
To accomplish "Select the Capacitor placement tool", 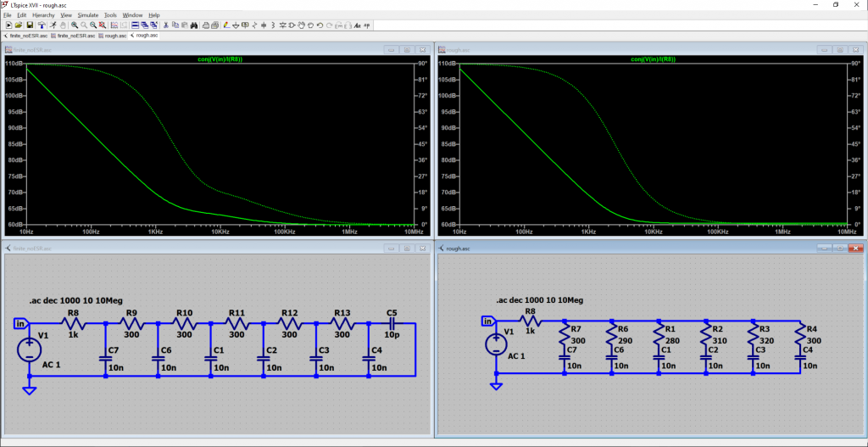I will coord(264,25).
